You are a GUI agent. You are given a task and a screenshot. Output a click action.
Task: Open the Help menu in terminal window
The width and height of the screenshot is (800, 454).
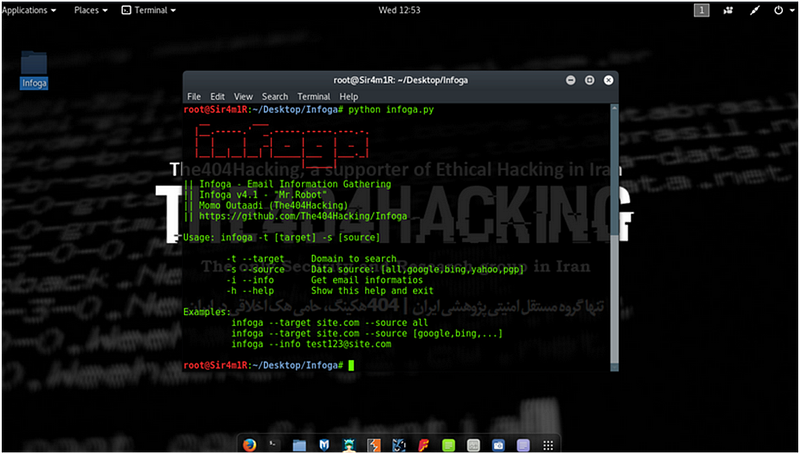point(349,96)
